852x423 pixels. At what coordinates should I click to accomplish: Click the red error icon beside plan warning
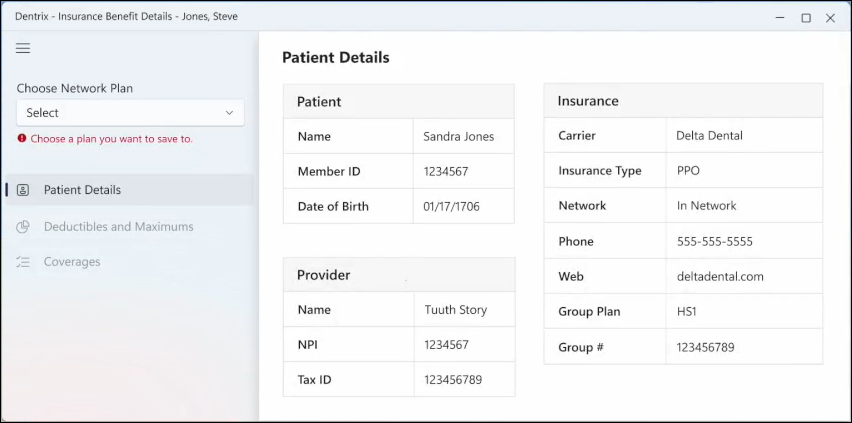click(x=22, y=138)
